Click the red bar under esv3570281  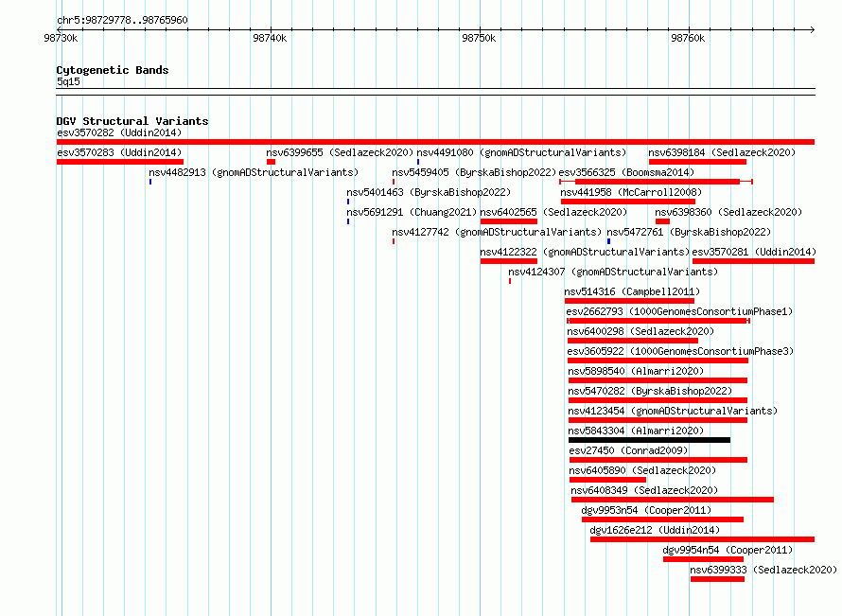coord(753,261)
